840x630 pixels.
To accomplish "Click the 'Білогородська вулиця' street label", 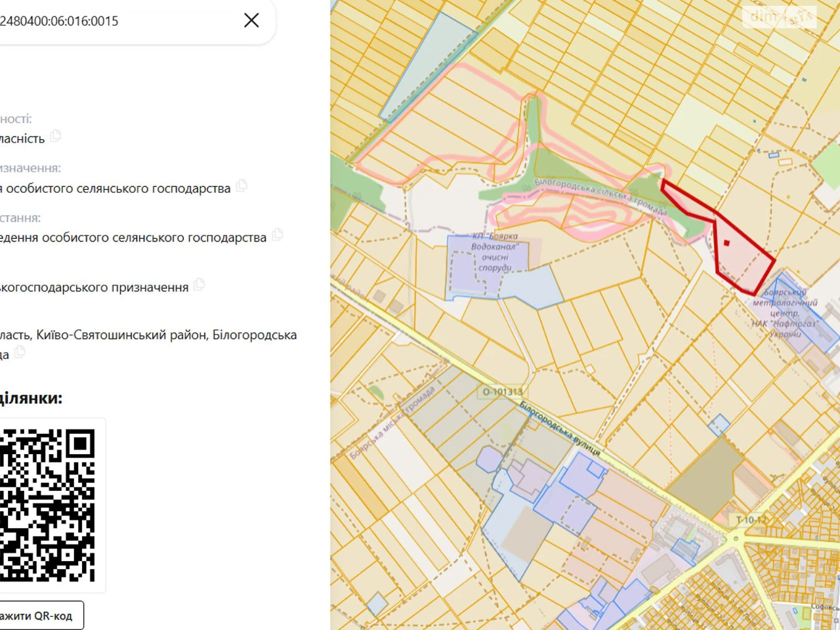I will pos(560,427).
